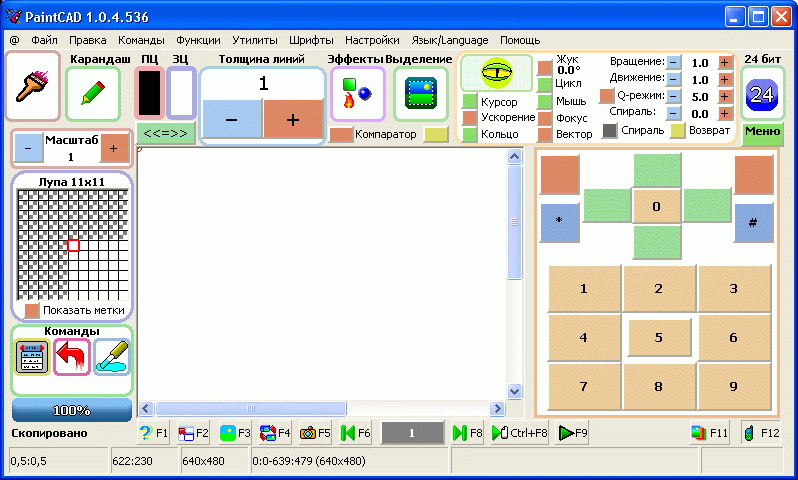Click the F11 icon button
Image resolution: width=798 pixels, height=480 pixels.
[x=709, y=433]
